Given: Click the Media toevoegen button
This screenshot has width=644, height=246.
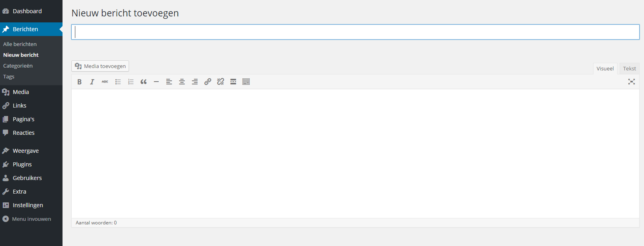Looking at the screenshot, I should coord(100,66).
